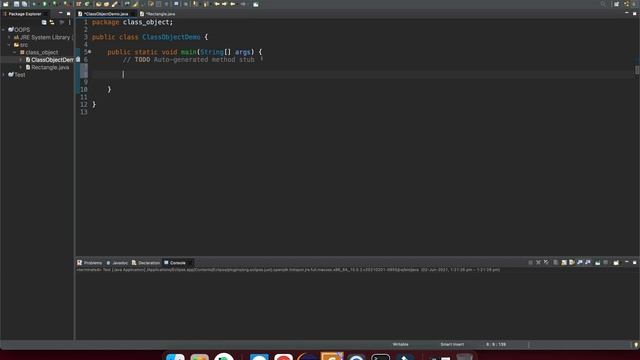Image resolution: width=640 pixels, height=360 pixels.
Task: Click the Clear Console icon
Action: [x=556, y=262]
